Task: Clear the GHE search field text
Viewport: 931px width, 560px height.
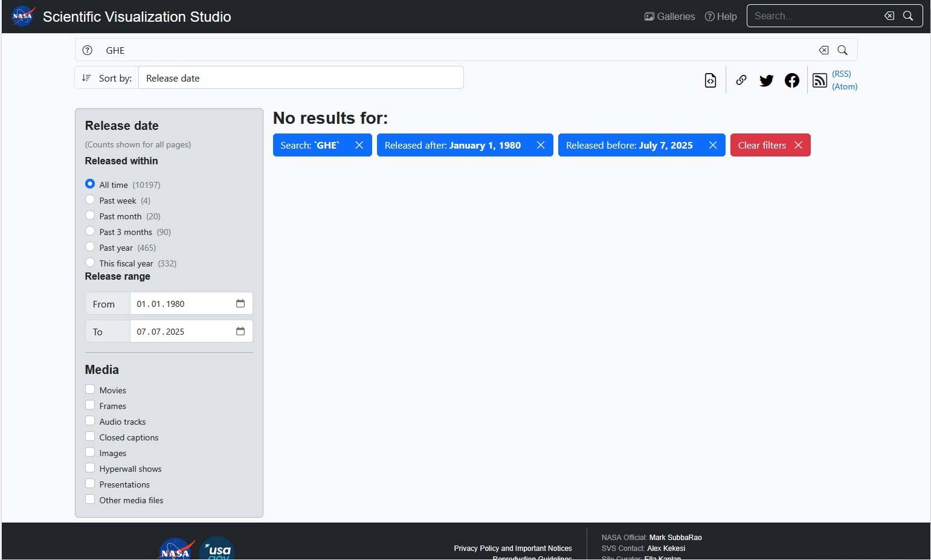Action: click(823, 50)
